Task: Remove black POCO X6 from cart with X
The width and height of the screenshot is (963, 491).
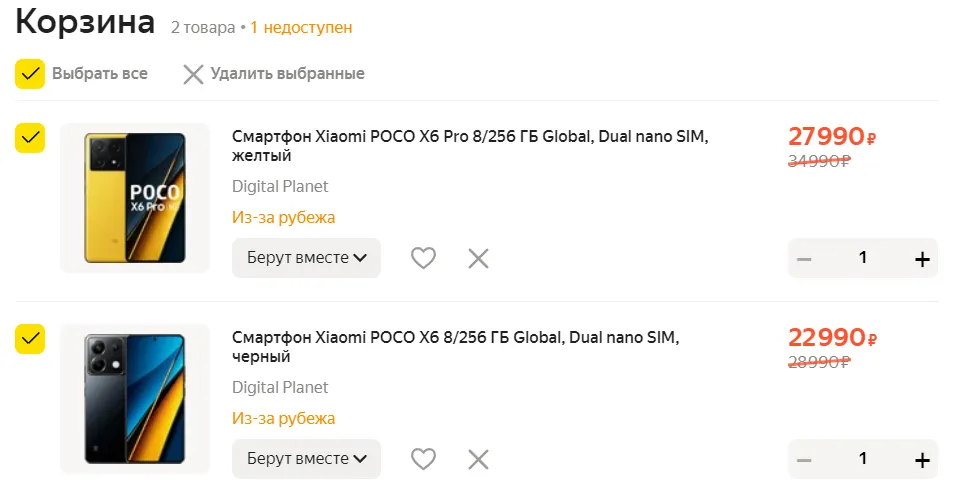Action: coord(479,459)
